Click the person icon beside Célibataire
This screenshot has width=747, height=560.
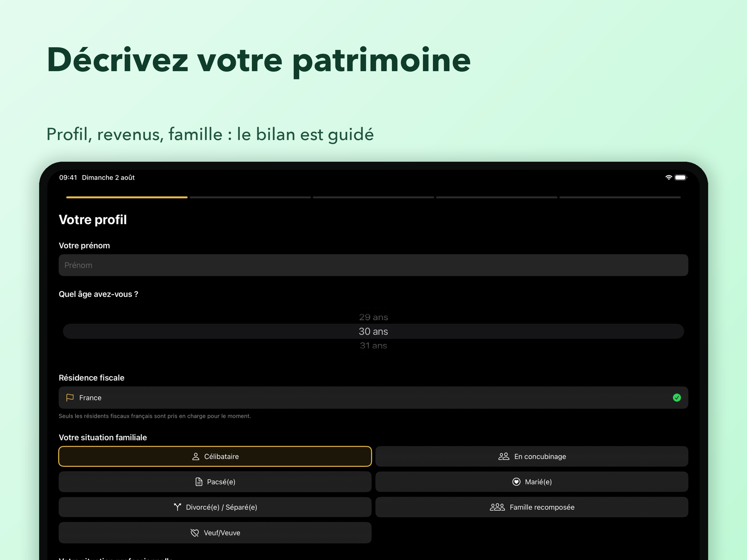point(196,457)
